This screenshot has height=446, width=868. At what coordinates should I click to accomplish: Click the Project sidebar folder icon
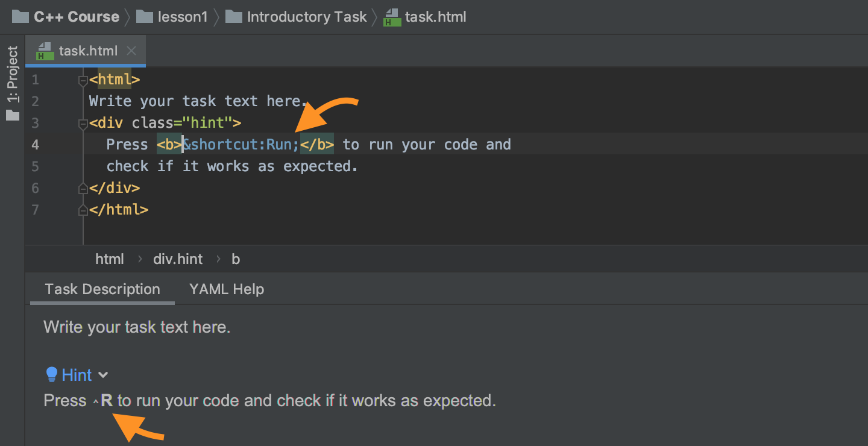tap(13, 115)
